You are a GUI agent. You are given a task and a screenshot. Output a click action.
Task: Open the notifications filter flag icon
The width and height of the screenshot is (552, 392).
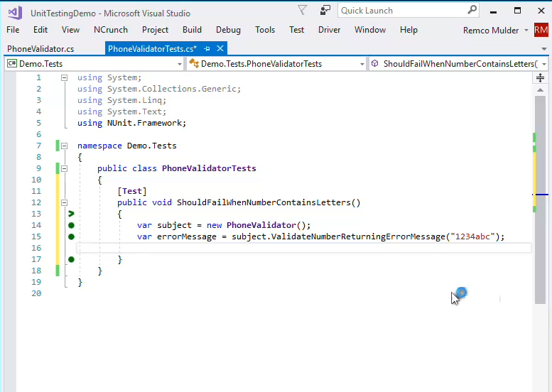303,10
